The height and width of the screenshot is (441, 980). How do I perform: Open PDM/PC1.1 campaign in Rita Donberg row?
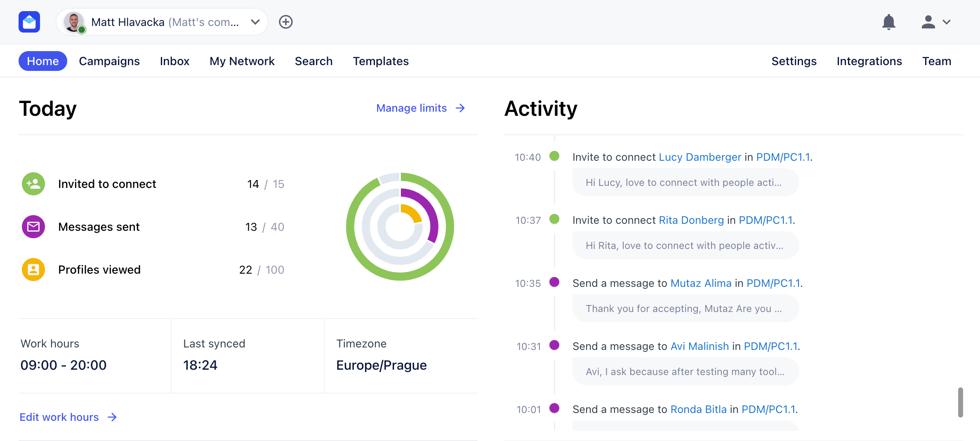pos(766,220)
